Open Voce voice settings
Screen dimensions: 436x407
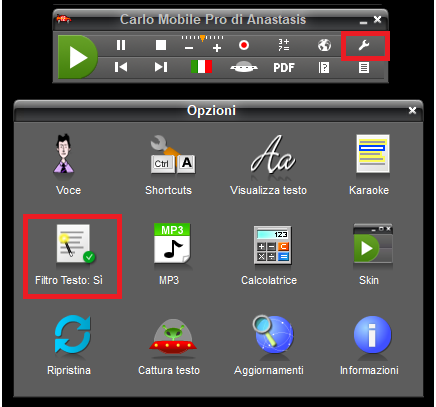68,165
